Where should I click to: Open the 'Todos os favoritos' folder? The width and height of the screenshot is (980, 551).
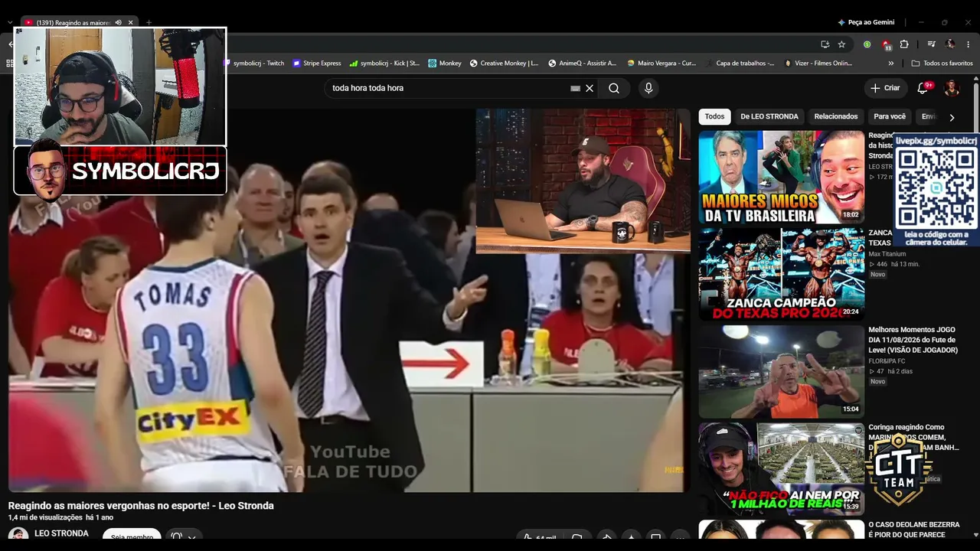[942, 64]
